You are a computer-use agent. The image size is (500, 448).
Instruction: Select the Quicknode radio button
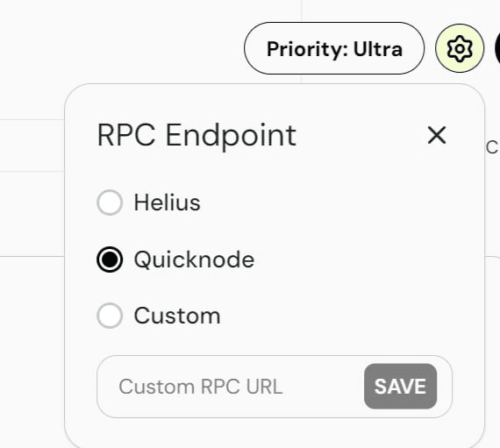click(110, 260)
